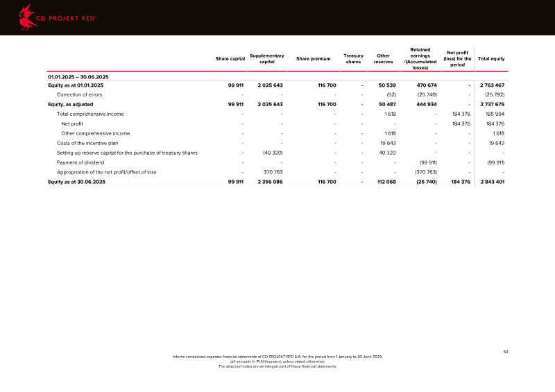Screen dimensions: 555x392
Task: Click the page number 63
Action: click(506, 352)
